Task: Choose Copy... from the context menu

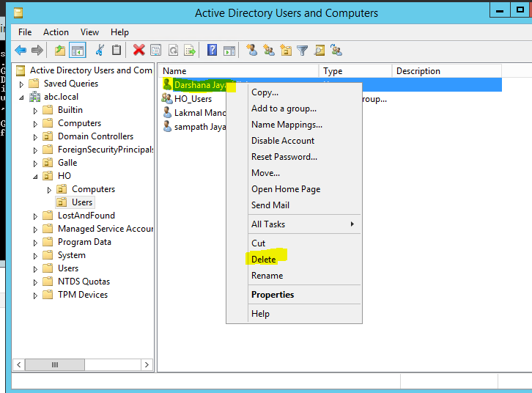Action: click(x=304, y=92)
